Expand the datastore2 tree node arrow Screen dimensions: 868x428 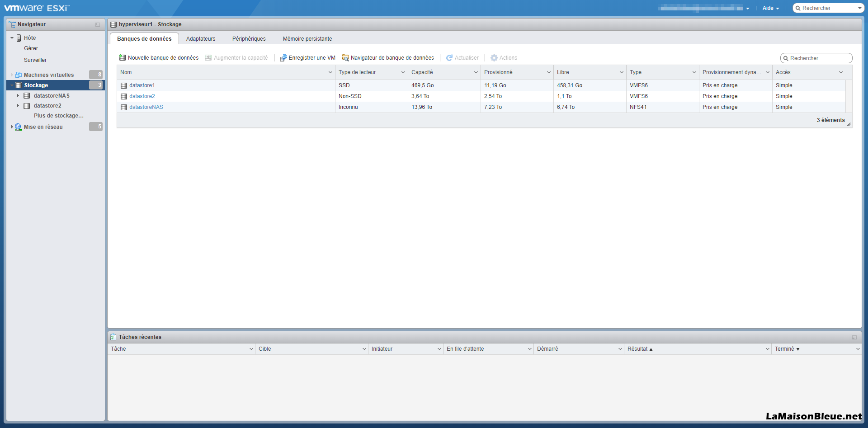[x=18, y=106]
